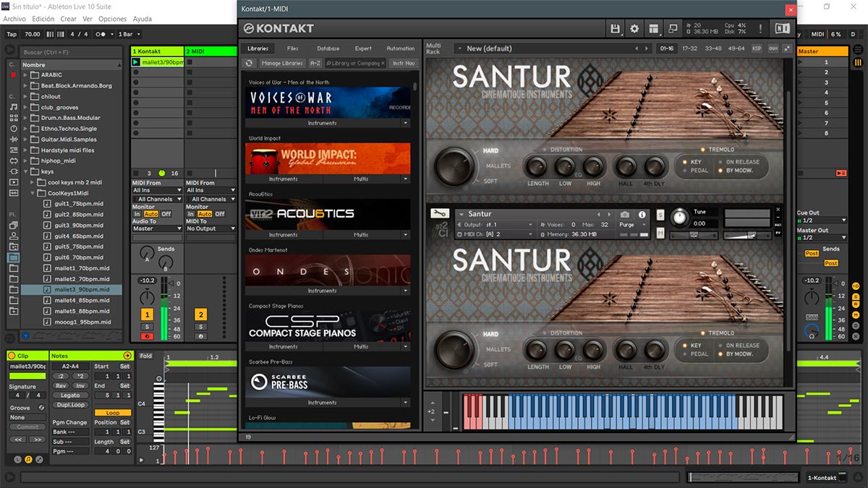Mute the Santur instrument in Kontakt
868x488 pixels.
660,233
